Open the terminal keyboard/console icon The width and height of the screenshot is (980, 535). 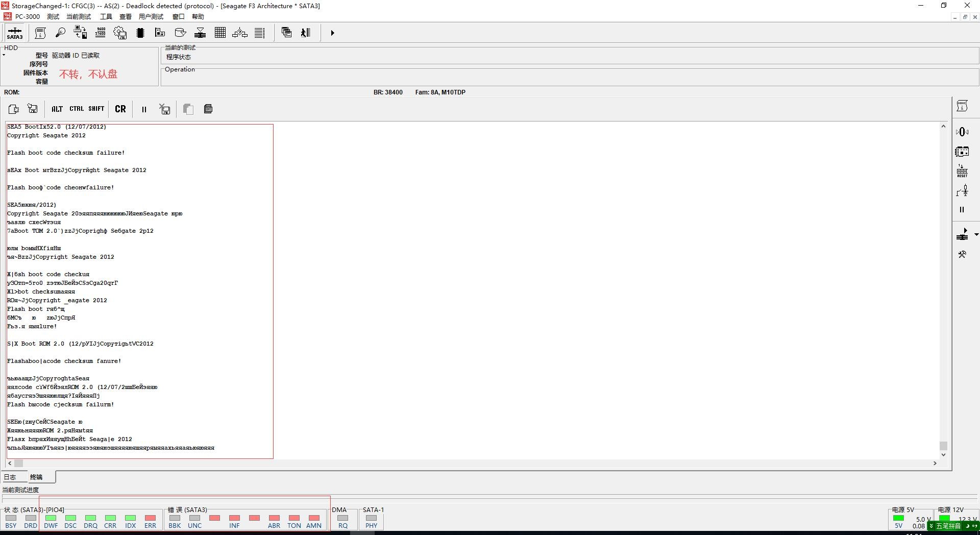(208, 109)
